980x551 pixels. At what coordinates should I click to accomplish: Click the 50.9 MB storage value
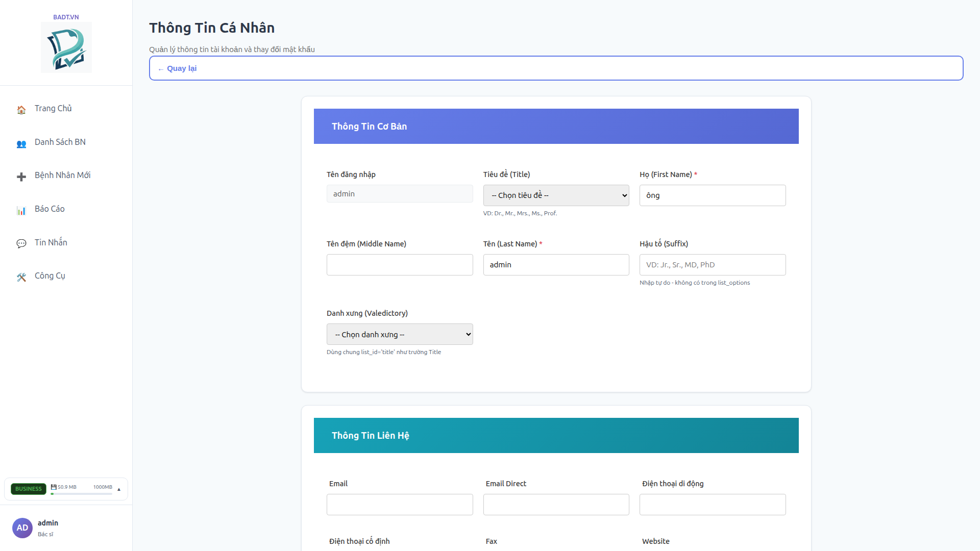[67, 487]
